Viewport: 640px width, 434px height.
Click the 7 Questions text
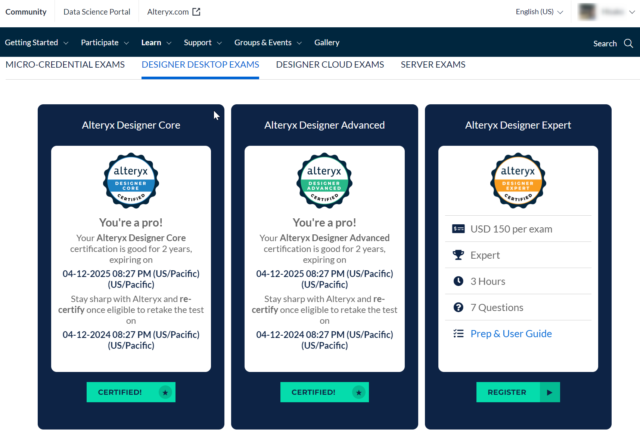[x=497, y=307]
